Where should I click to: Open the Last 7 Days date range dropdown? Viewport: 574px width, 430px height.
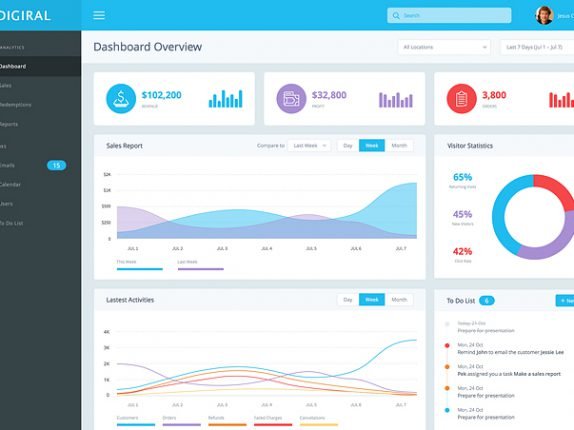pyautogui.click(x=537, y=47)
